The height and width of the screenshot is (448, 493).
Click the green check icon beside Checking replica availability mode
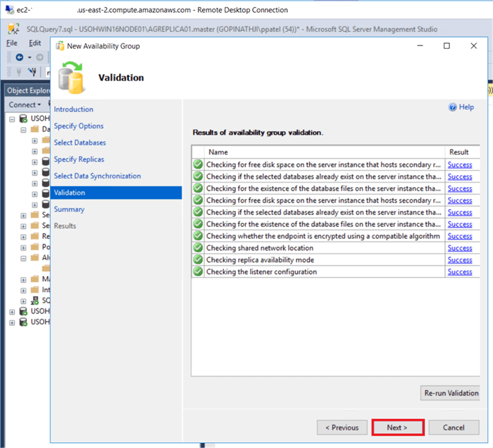198,260
